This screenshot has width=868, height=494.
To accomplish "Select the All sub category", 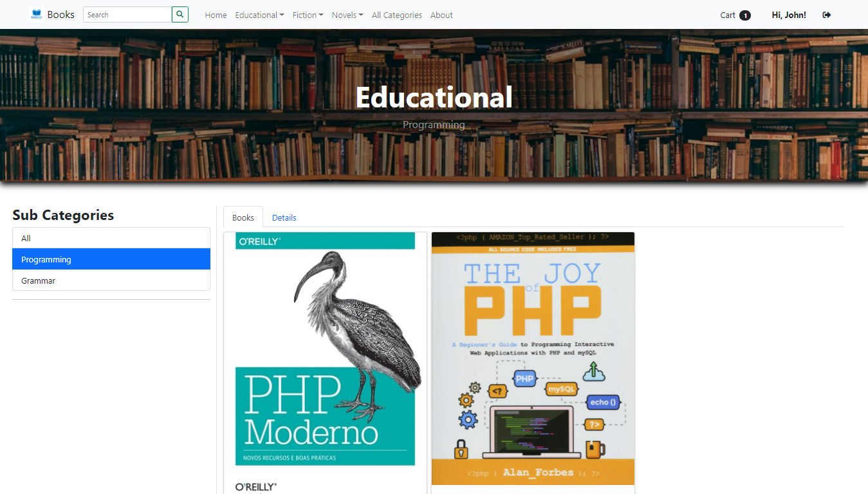I will click(x=111, y=238).
